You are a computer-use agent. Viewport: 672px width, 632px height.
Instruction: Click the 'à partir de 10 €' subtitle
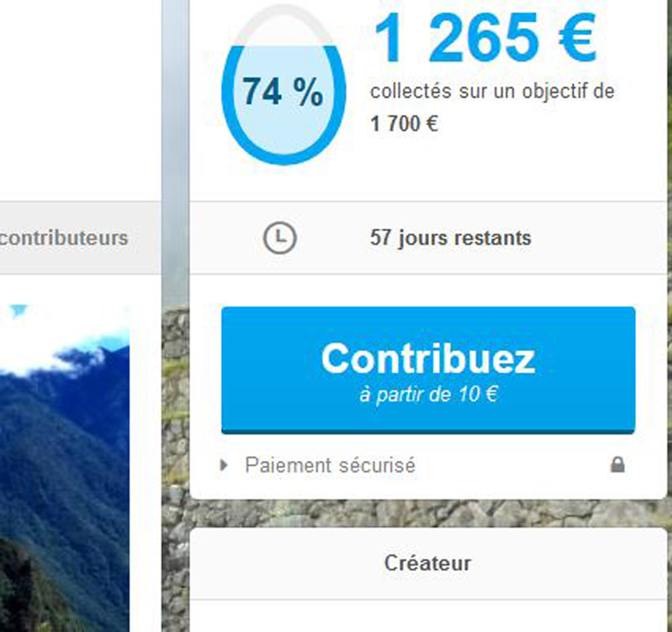428,394
